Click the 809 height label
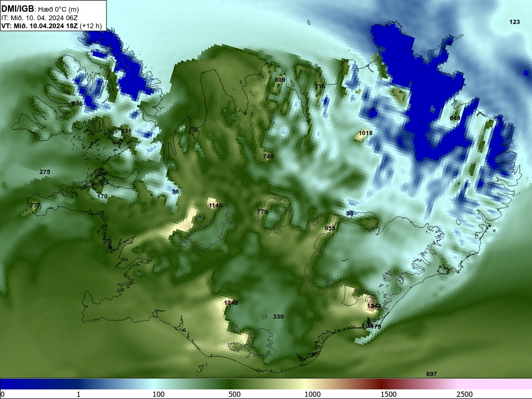 (280, 80)
